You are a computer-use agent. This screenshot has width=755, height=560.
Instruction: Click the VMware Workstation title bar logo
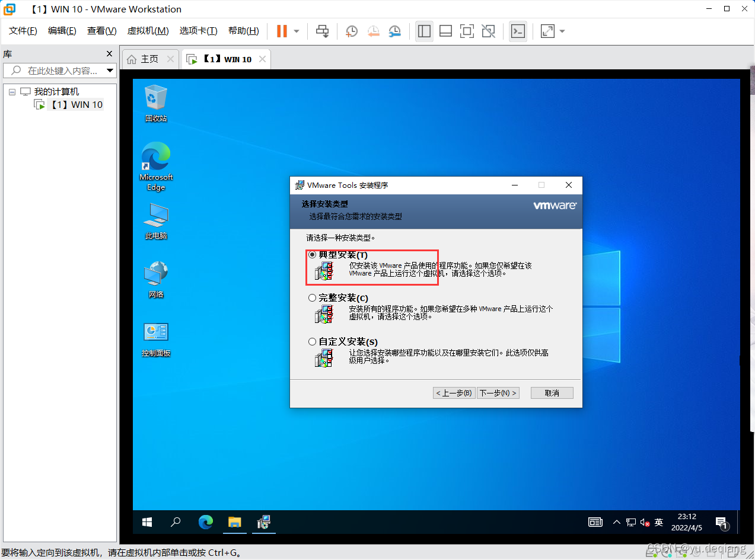pyautogui.click(x=9, y=9)
